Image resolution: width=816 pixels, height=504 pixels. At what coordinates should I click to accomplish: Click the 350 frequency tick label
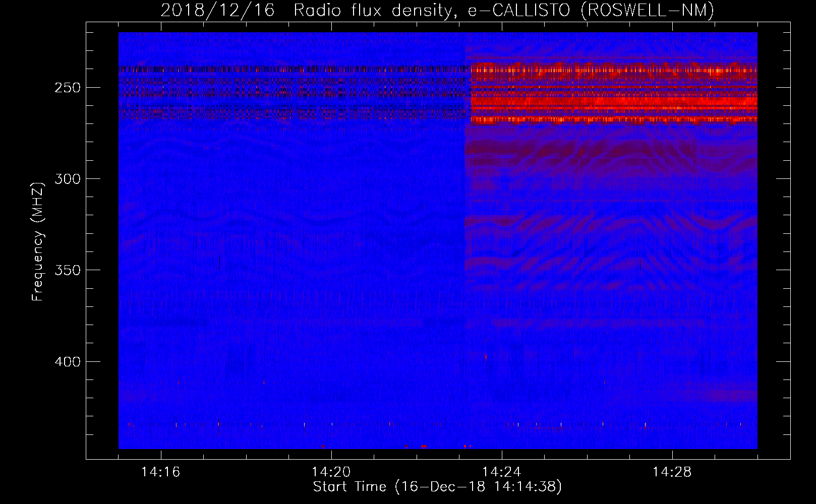(68, 270)
